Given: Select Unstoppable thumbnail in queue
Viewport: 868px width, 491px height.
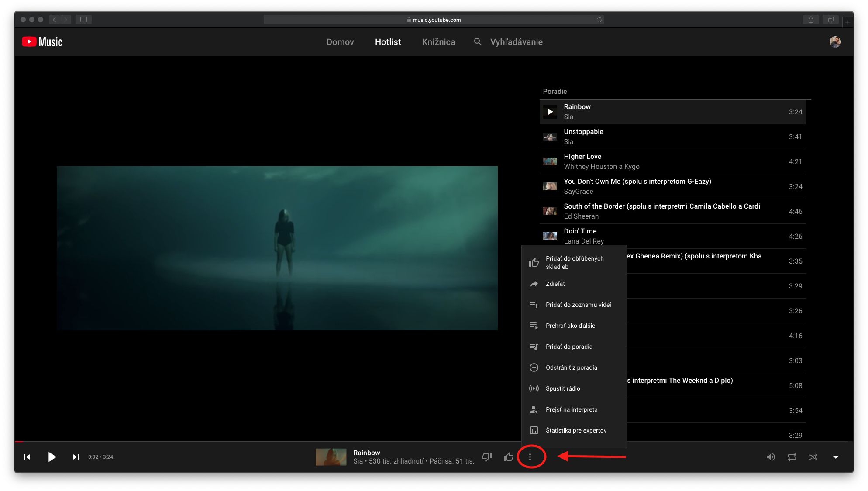Looking at the screenshot, I should coord(550,137).
